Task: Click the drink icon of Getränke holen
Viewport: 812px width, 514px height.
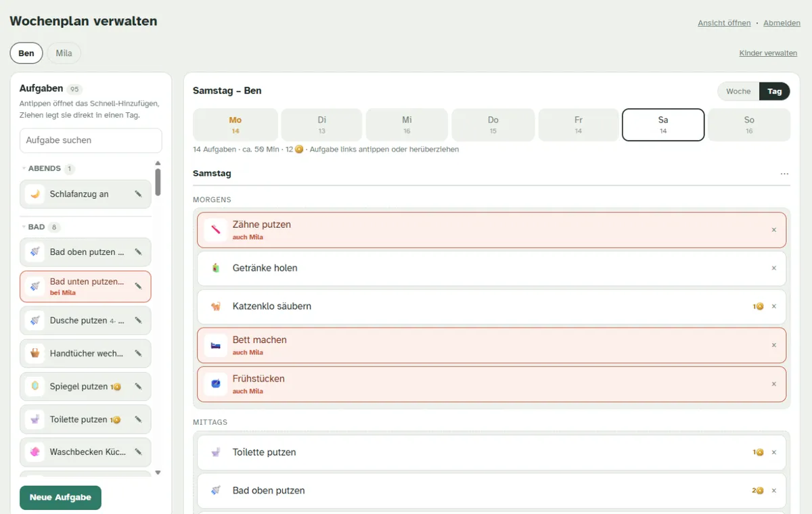Action: (216, 268)
